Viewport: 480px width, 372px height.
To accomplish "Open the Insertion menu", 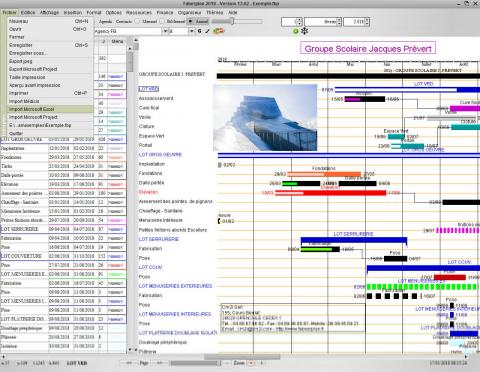I will pyautogui.click(x=73, y=12).
